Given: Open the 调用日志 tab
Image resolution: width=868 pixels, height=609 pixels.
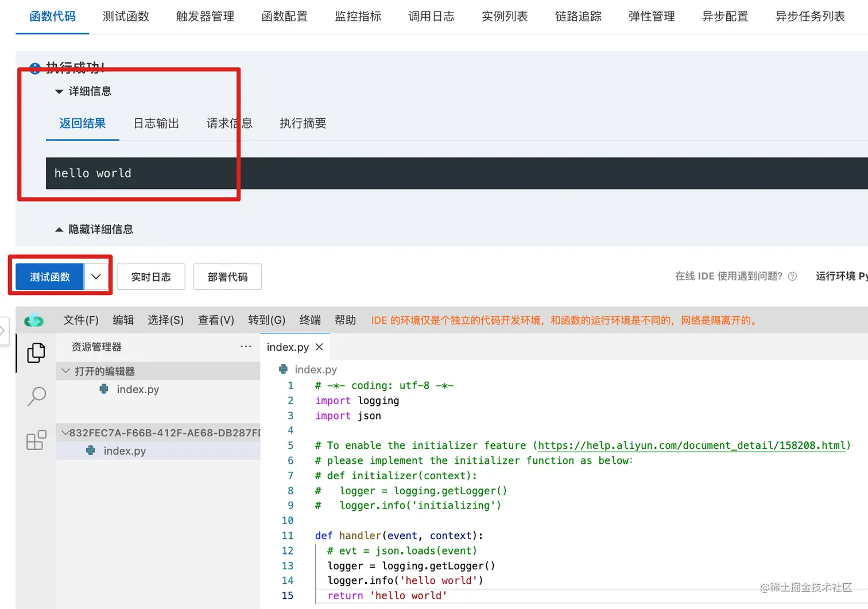Looking at the screenshot, I should point(431,16).
